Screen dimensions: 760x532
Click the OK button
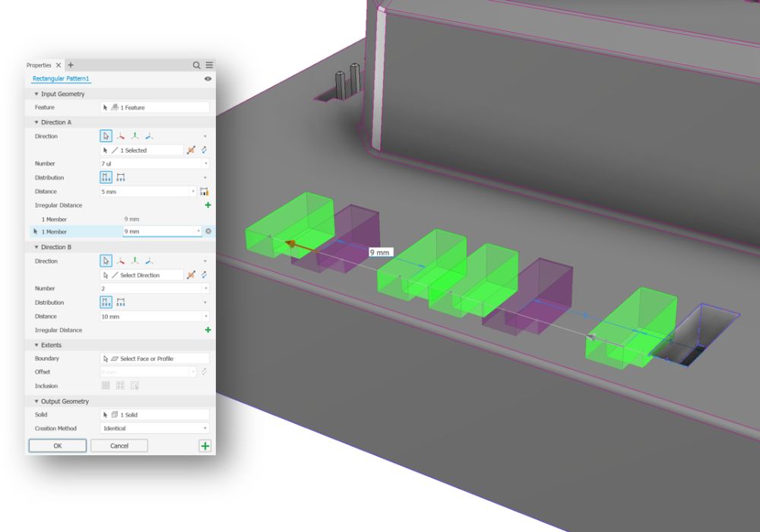[58, 446]
